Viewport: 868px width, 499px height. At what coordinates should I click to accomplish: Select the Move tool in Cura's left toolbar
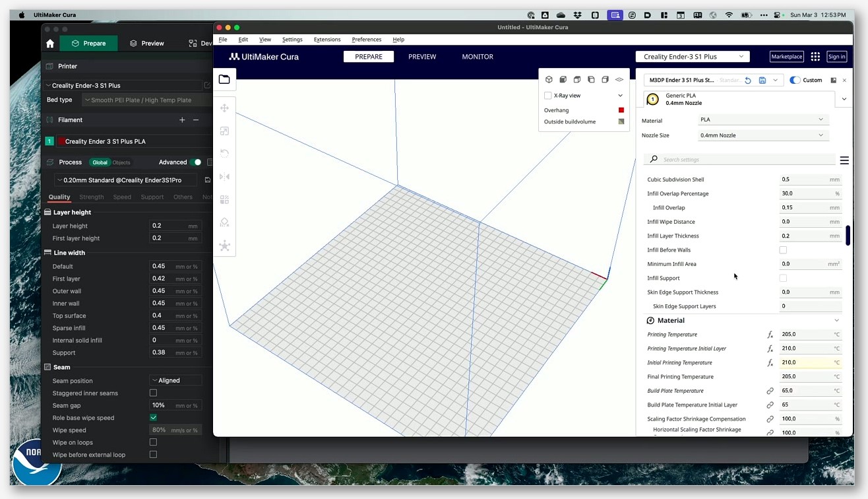pyautogui.click(x=224, y=108)
